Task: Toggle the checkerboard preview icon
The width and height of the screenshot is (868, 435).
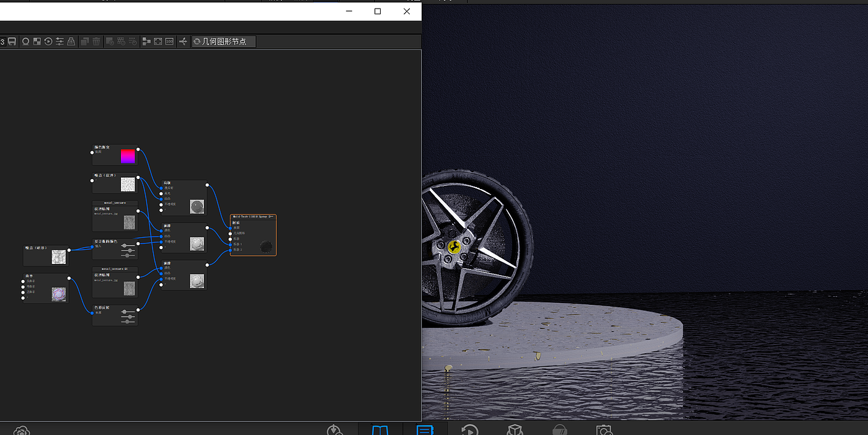Action: (37, 42)
